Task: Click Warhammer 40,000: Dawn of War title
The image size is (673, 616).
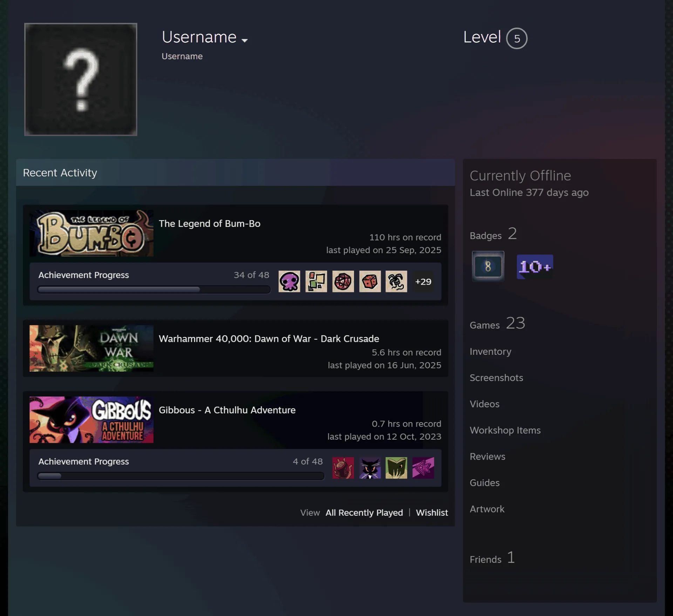Action: click(x=269, y=339)
